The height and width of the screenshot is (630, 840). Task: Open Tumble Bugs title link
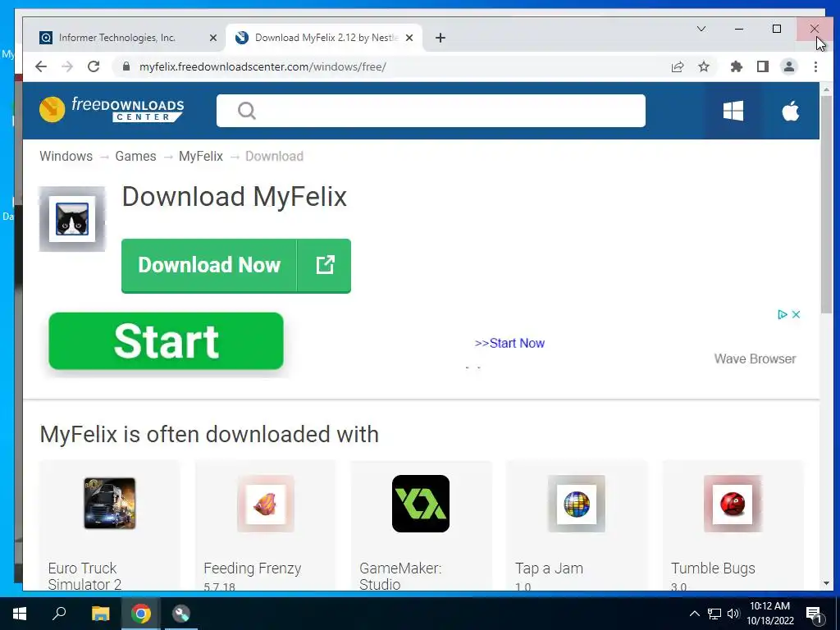pos(713,568)
